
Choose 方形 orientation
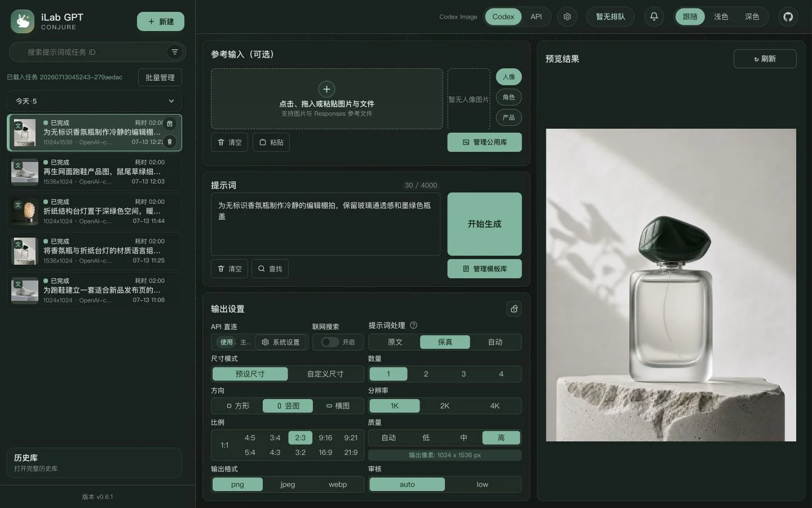[237, 406]
